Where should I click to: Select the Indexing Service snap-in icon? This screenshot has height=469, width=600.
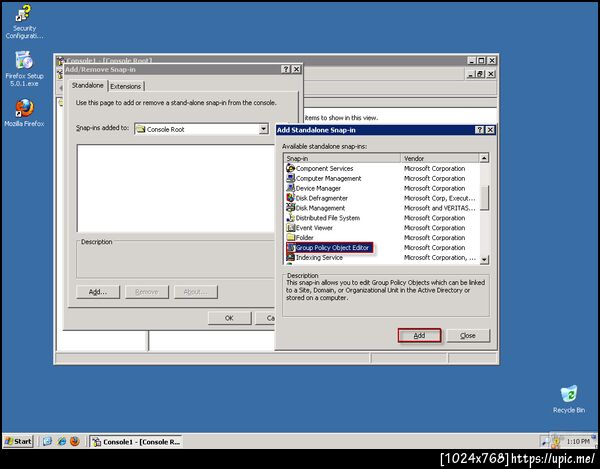click(x=290, y=257)
